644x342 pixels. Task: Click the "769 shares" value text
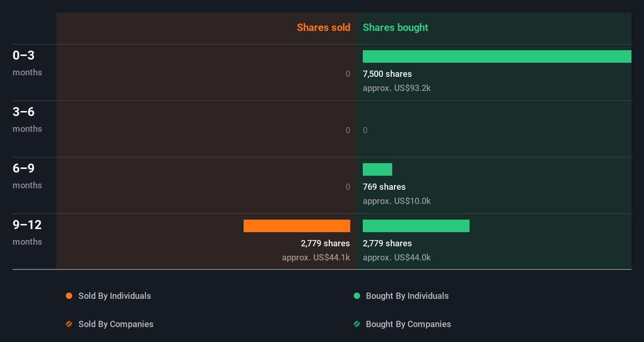pos(384,187)
